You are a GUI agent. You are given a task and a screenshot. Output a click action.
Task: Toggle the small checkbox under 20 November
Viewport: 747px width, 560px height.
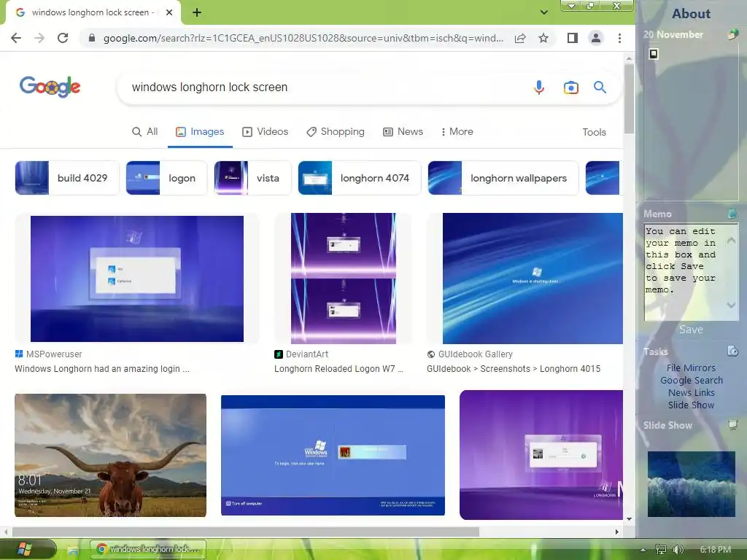tap(654, 54)
